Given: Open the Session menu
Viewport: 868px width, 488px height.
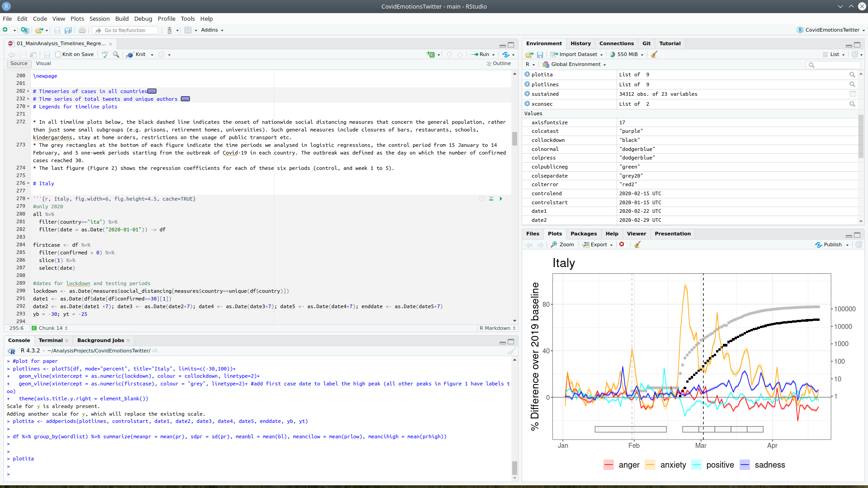Looking at the screenshot, I should coord(99,19).
